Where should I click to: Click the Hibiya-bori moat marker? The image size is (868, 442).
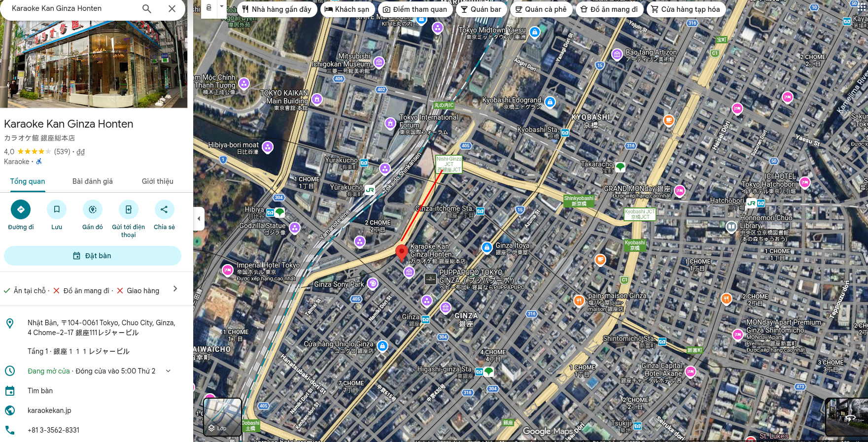[268, 147]
